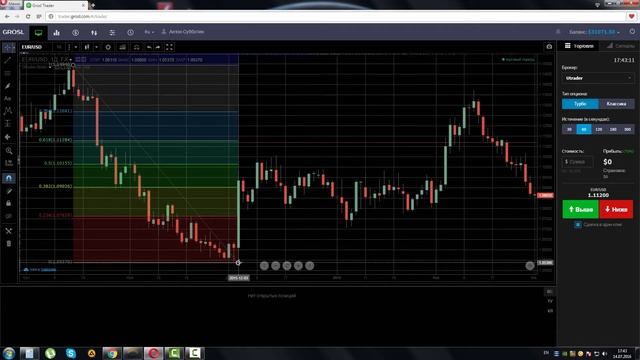
Task: Open the up-down arrows trades icon
Action: coord(94,33)
